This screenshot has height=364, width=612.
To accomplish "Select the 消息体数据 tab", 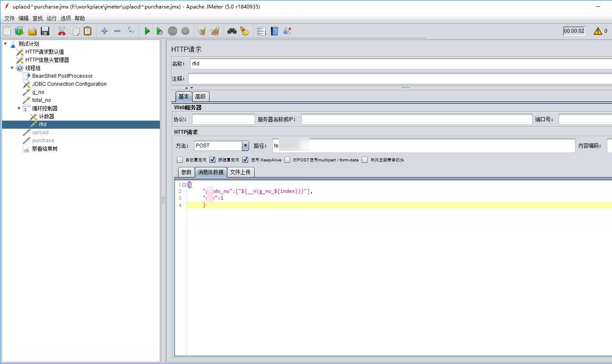I will (x=211, y=172).
